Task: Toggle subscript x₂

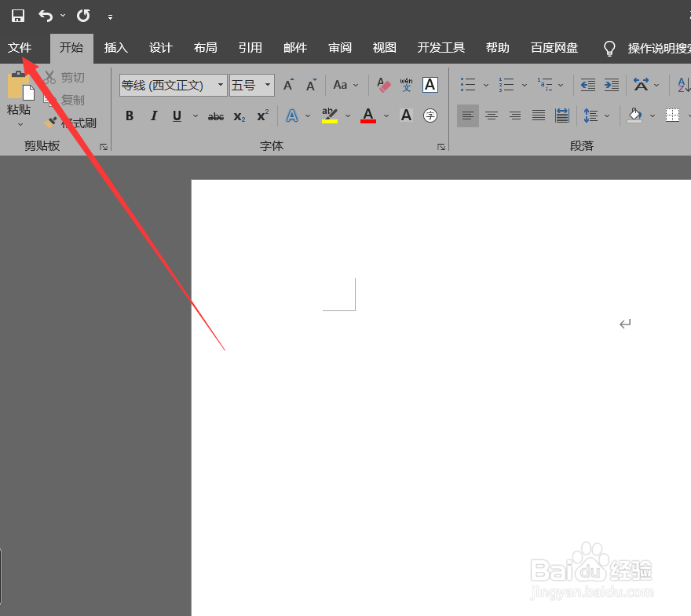Action: (239, 116)
